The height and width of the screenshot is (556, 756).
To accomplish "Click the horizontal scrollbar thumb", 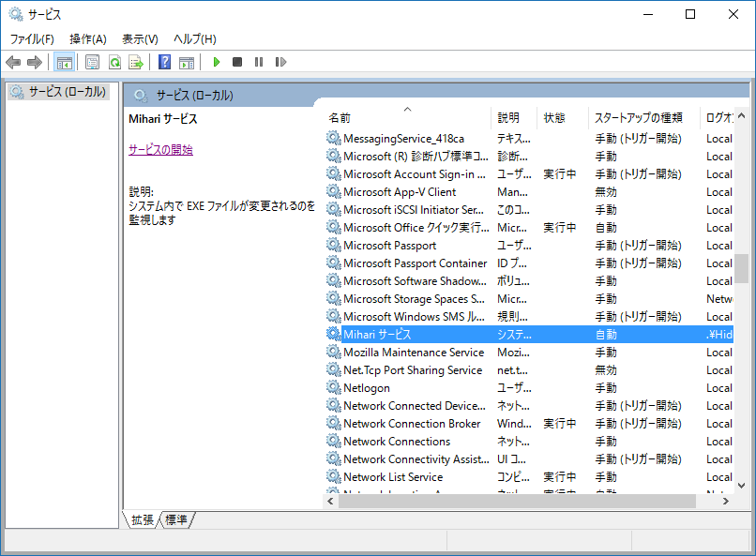I will [x=518, y=501].
